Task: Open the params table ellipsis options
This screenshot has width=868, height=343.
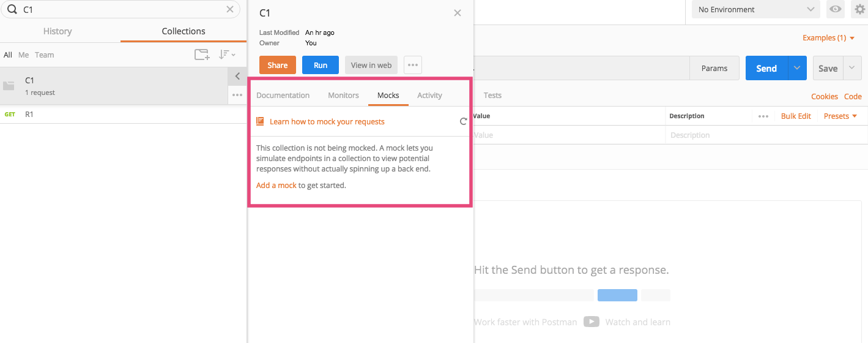Action: pos(763,116)
